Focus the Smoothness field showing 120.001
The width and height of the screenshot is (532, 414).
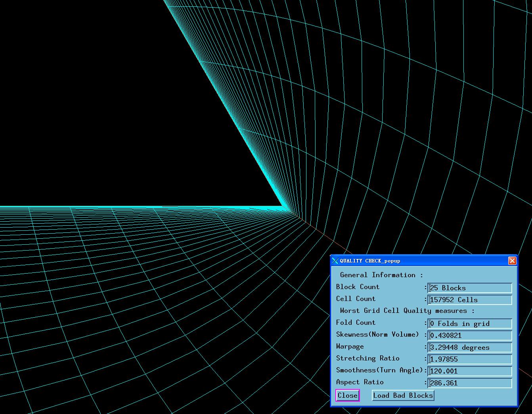pyautogui.click(x=470, y=371)
